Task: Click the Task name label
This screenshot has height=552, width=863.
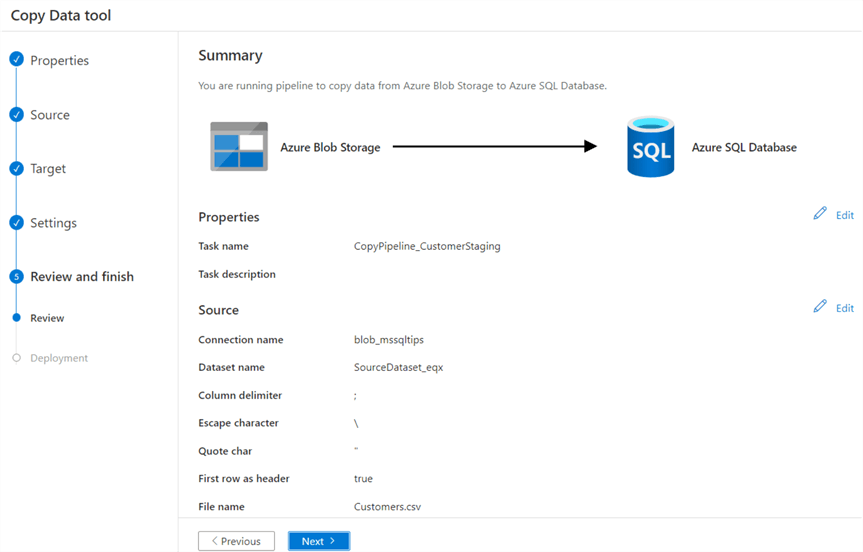Action: coord(223,246)
